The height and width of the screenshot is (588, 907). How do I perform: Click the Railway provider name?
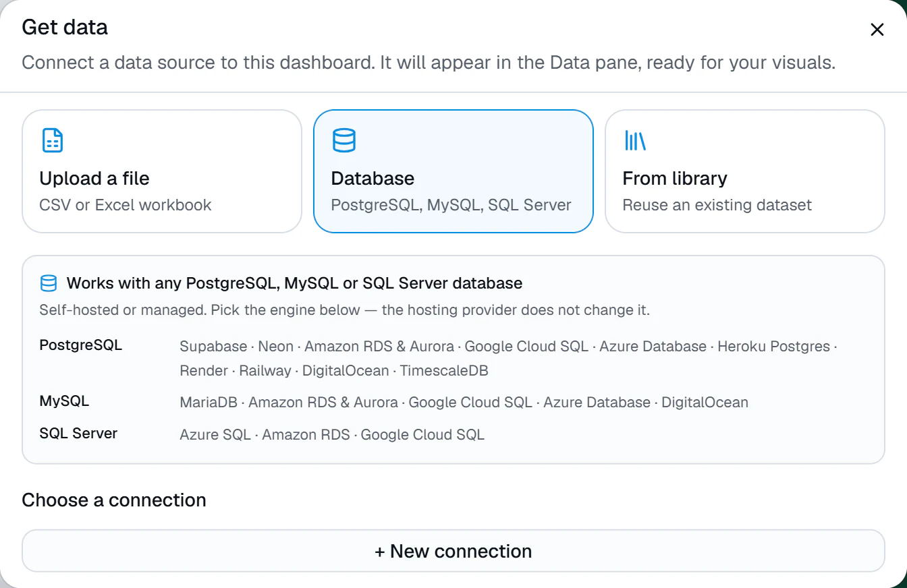pyautogui.click(x=265, y=371)
